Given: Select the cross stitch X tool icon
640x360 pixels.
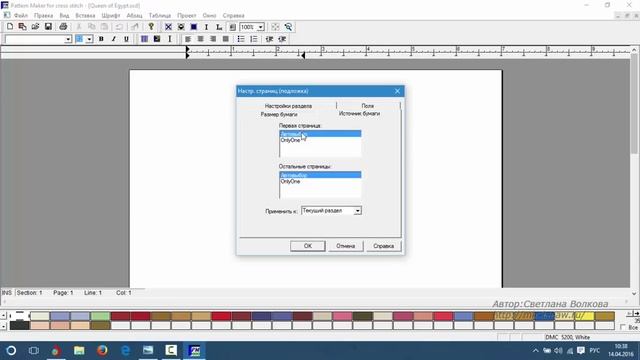Looking at the screenshot, I should tap(168, 27).
